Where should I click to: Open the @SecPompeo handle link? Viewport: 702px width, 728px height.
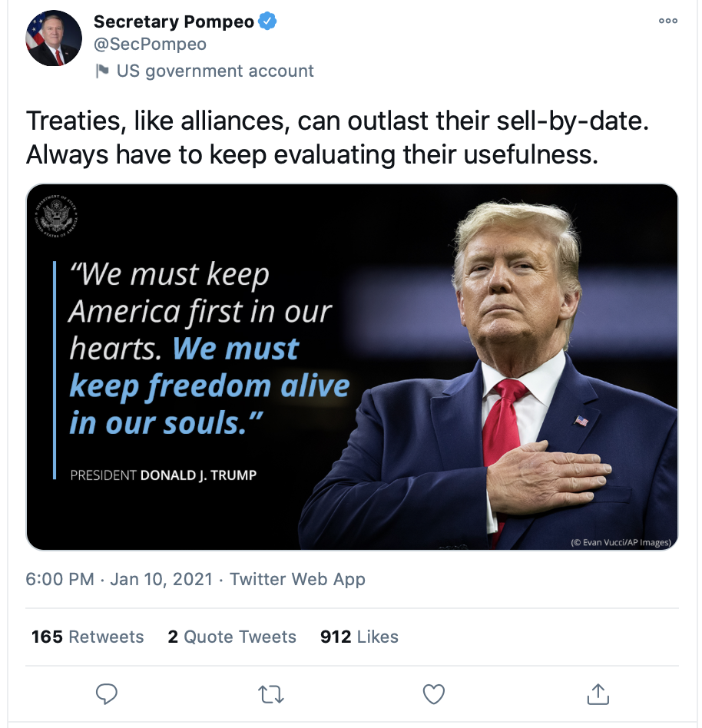pos(150,45)
